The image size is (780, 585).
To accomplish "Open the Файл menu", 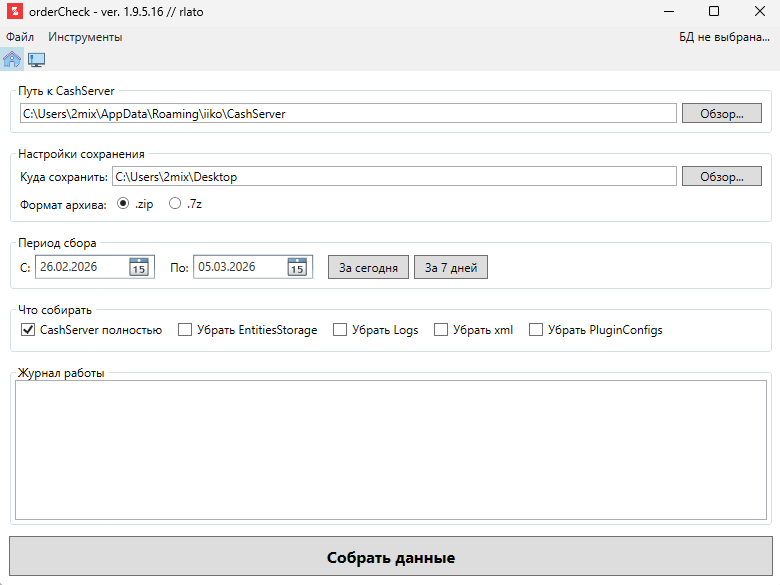I will pos(20,37).
